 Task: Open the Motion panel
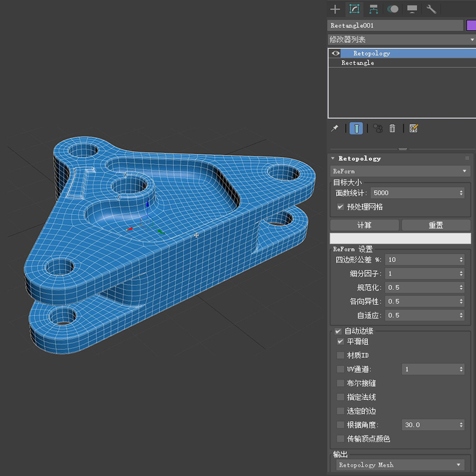point(393,9)
